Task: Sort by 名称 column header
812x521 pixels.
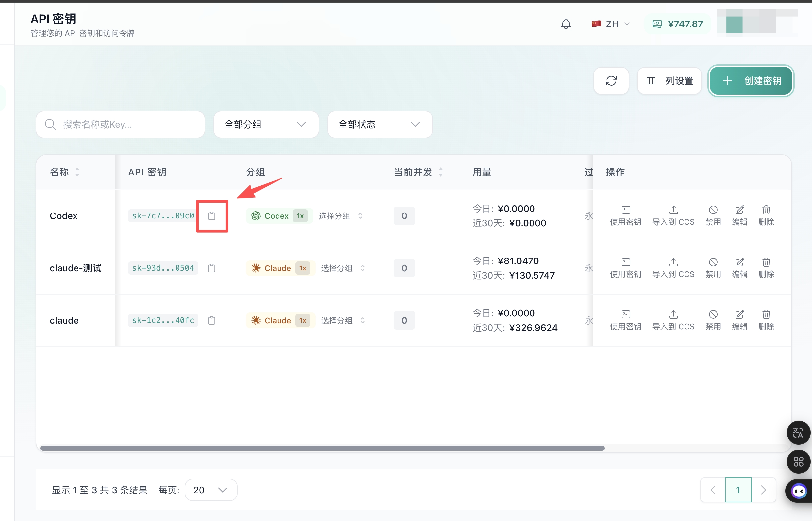Action: pos(65,172)
